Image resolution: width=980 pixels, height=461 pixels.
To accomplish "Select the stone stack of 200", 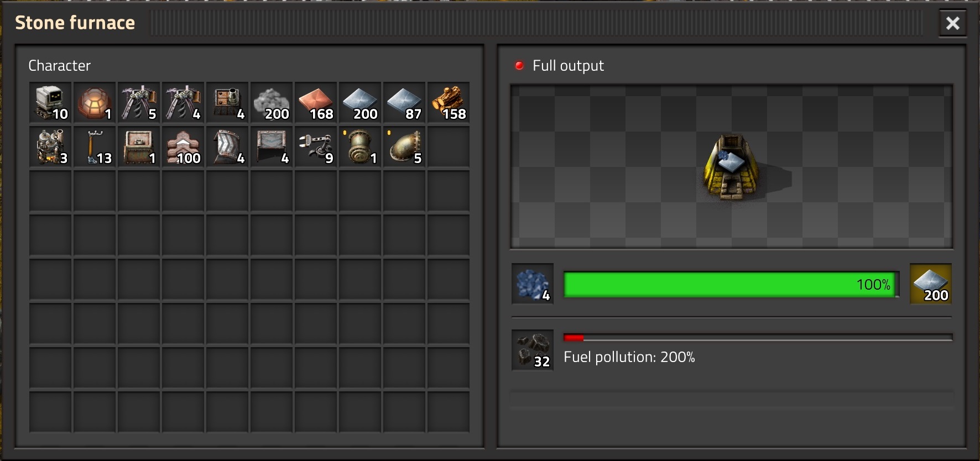I will point(272,103).
